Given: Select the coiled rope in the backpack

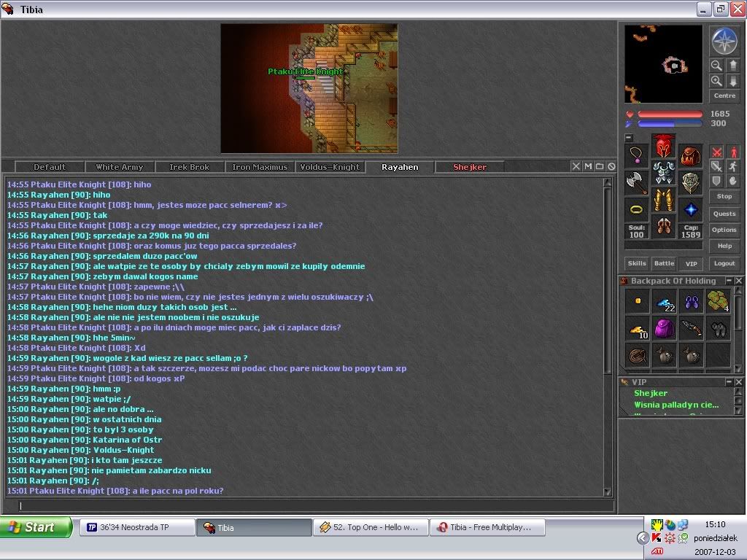Looking at the screenshot, I should pos(637,356).
